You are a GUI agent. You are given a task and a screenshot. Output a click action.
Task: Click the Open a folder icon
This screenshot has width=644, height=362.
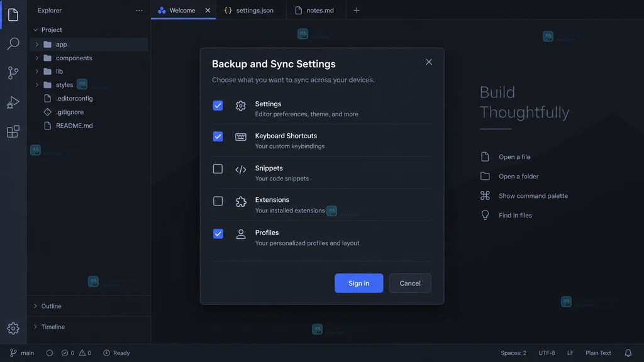pos(485,176)
